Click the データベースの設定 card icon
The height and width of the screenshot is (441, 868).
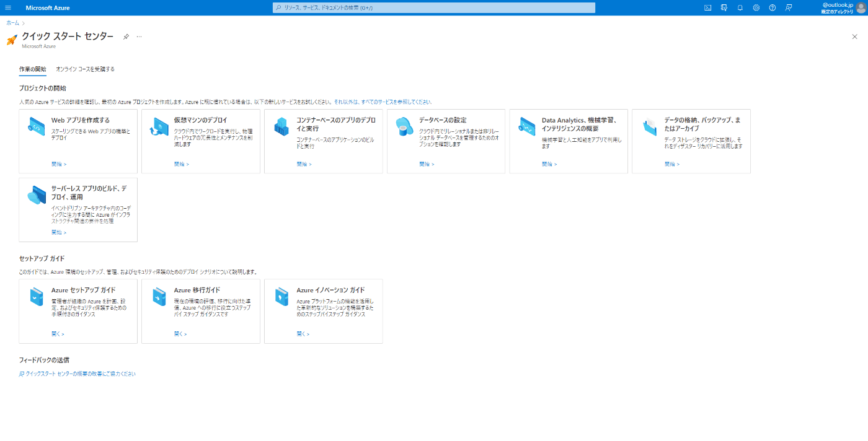[x=404, y=126]
